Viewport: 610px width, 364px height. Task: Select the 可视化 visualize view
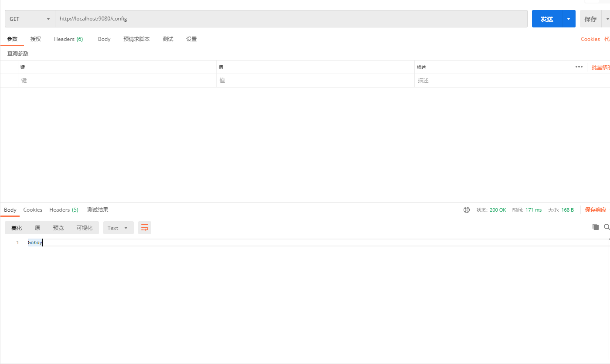pyautogui.click(x=85, y=228)
